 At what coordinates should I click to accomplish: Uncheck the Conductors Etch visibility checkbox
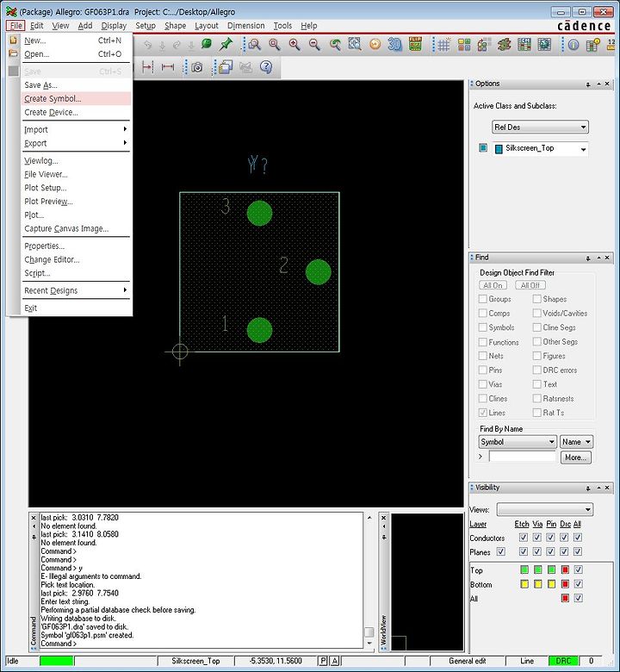524,538
